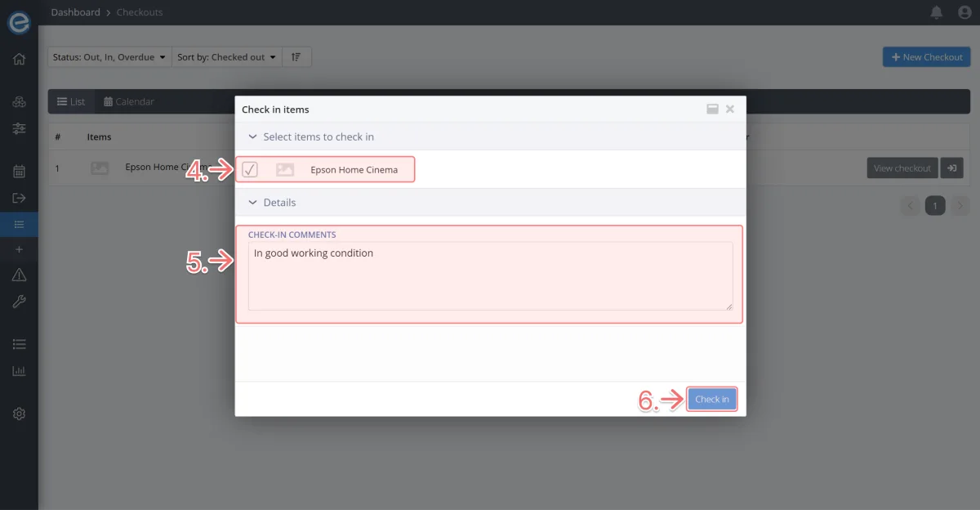Open the bar chart reports sidebar icon
980x510 pixels.
(x=19, y=371)
